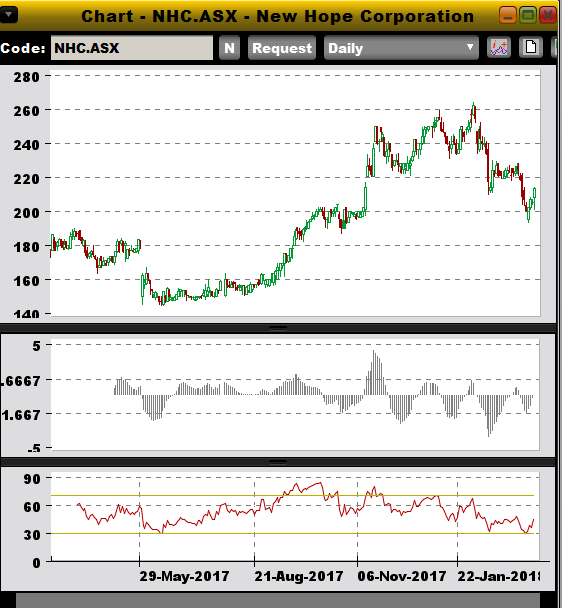Viewport: 562px width, 608px height.
Task: Click the blank page document icon
Action: pos(531,48)
